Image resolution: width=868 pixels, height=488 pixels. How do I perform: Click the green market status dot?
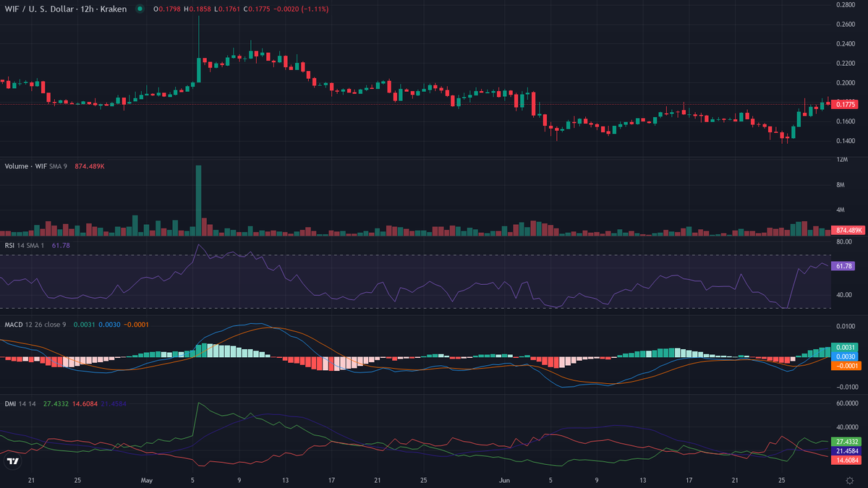pyautogui.click(x=139, y=9)
